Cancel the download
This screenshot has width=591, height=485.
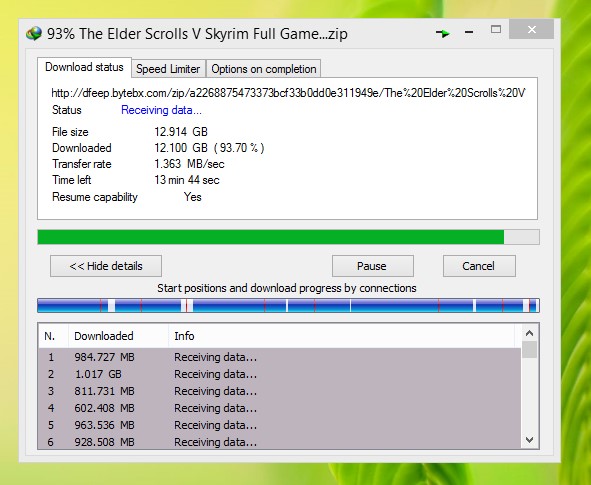479,266
